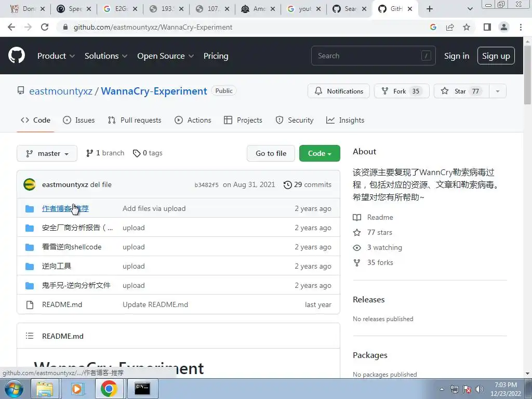View the 77 stars link
The image size is (532, 399).
tap(373, 232)
